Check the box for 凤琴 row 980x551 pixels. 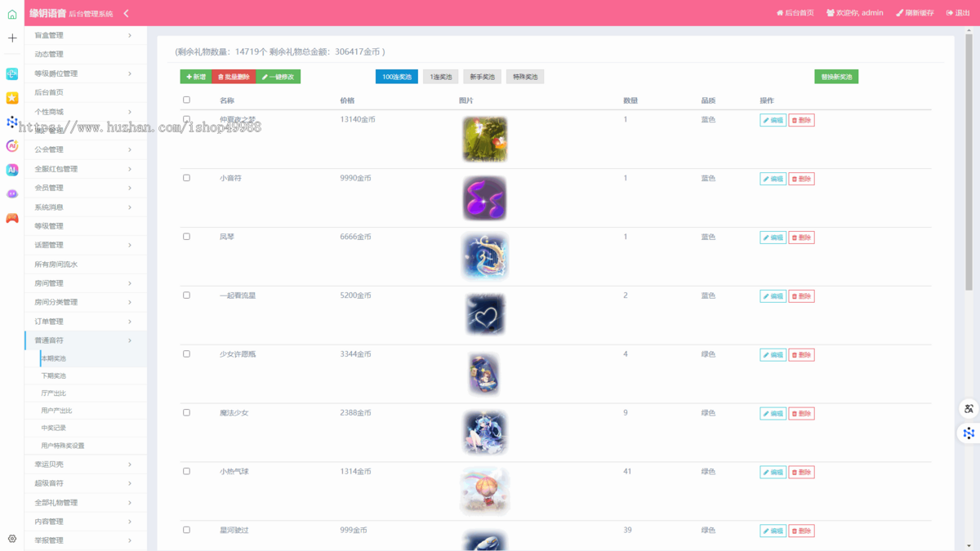point(186,237)
